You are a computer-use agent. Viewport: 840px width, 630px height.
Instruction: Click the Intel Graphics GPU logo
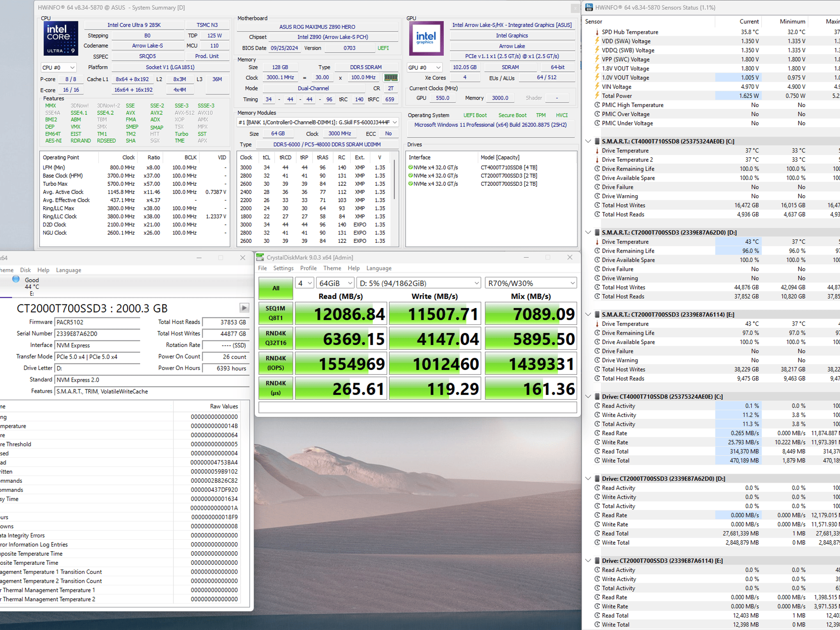pos(426,38)
